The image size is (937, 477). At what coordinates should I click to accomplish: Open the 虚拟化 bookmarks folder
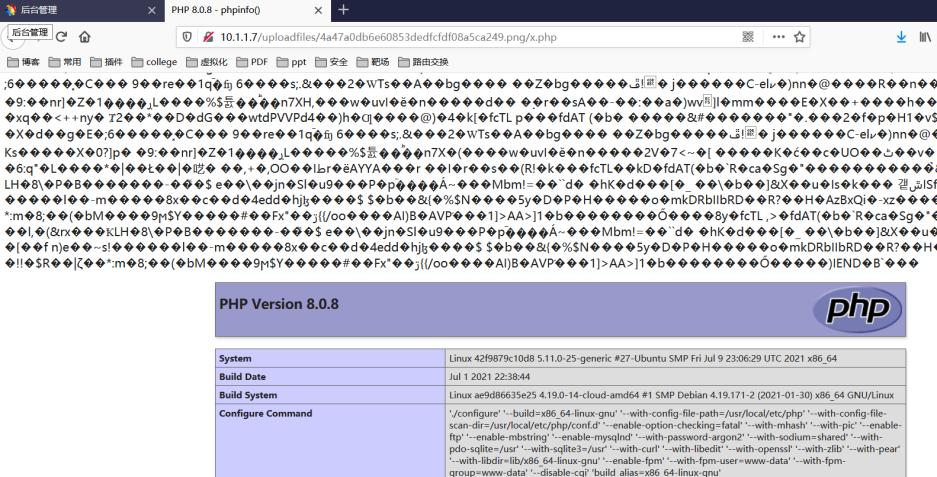tap(207, 62)
